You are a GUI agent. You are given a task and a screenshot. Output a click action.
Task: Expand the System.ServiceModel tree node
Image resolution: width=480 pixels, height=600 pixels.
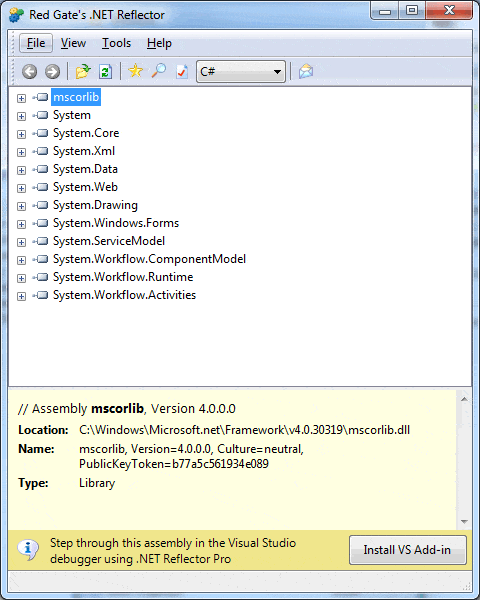[21, 242]
